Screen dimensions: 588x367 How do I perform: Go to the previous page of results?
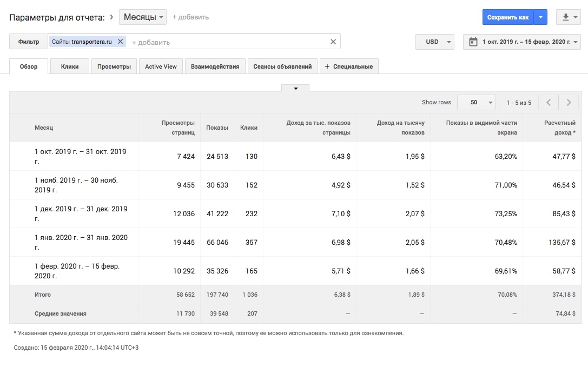pos(549,102)
